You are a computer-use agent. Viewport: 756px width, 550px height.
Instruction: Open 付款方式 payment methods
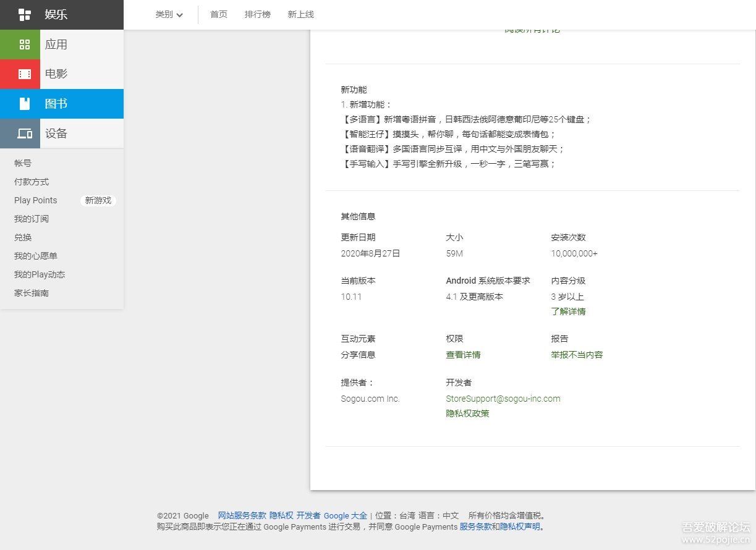(32, 182)
